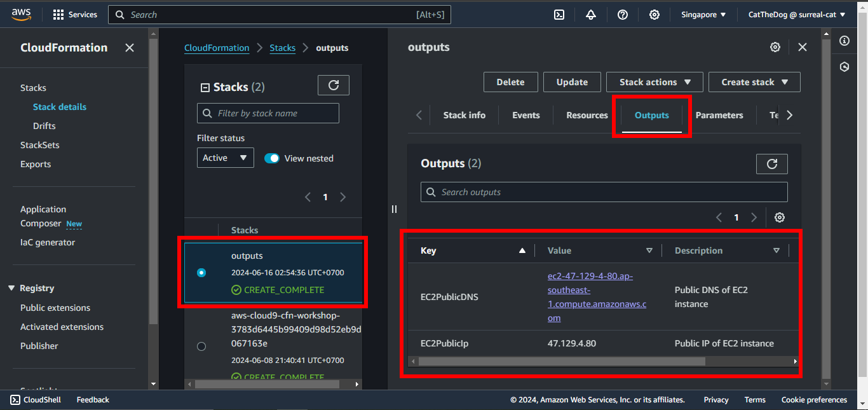Click the Delete stack button
Image resolution: width=868 pixels, height=410 pixels.
pyautogui.click(x=510, y=82)
